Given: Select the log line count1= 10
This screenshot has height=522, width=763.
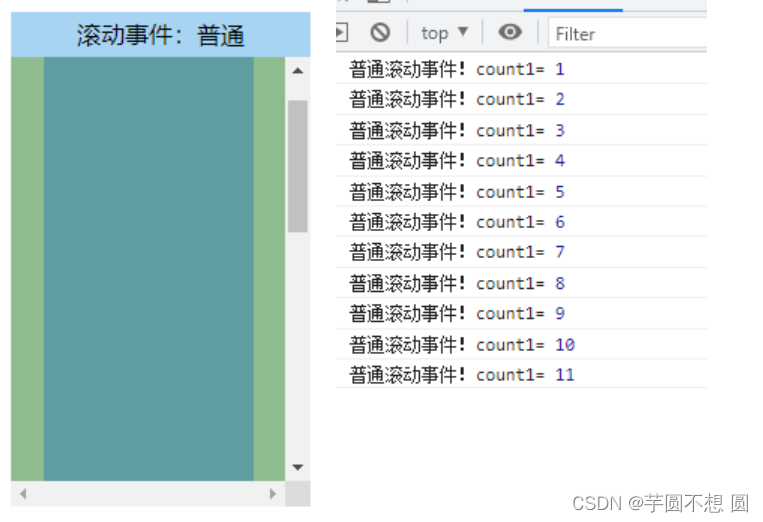Looking at the screenshot, I should pyautogui.click(x=521, y=344).
